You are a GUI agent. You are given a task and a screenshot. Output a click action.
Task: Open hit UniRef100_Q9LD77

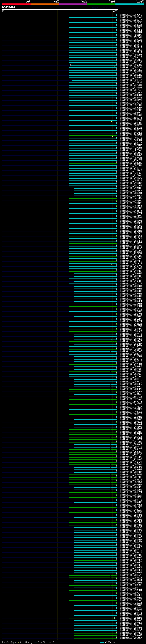(x=131, y=284)
